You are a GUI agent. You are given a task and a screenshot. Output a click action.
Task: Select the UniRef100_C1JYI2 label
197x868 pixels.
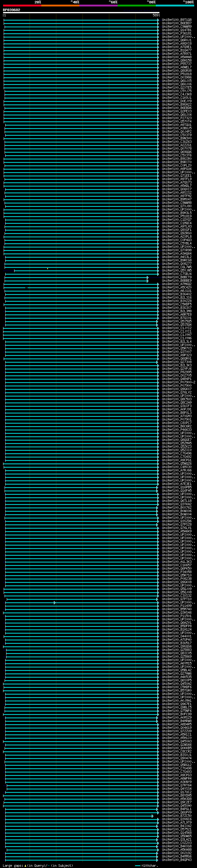(176, 328)
